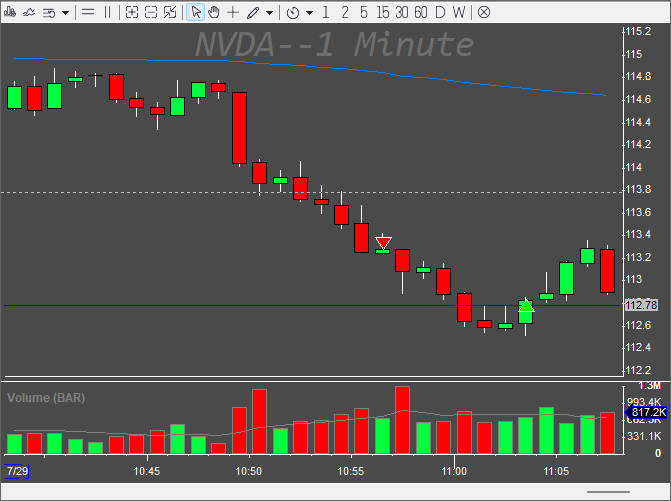Click the red down-triangle sell marker
This screenshot has width=671, height=501.
tap(383, 243)
